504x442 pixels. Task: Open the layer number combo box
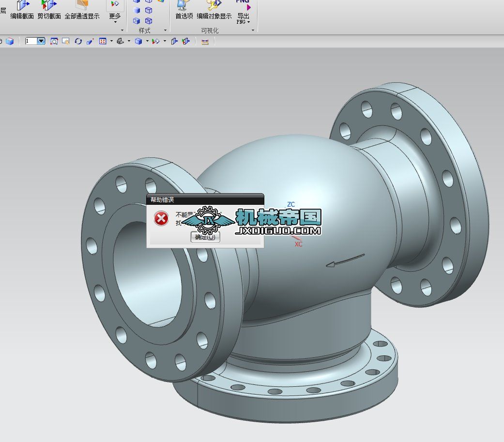[41, 42]
